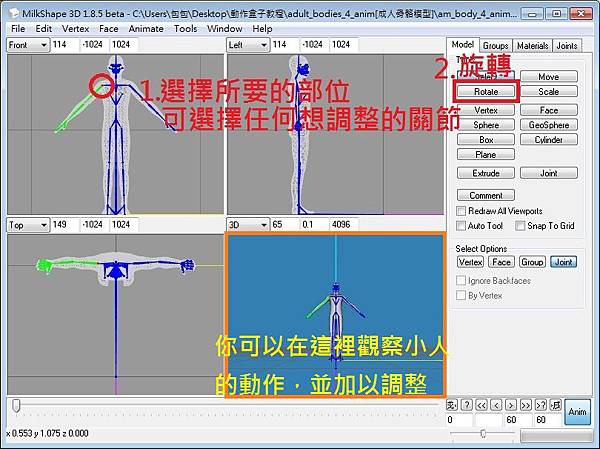Click the Joint tool button

tap(549, 173)
